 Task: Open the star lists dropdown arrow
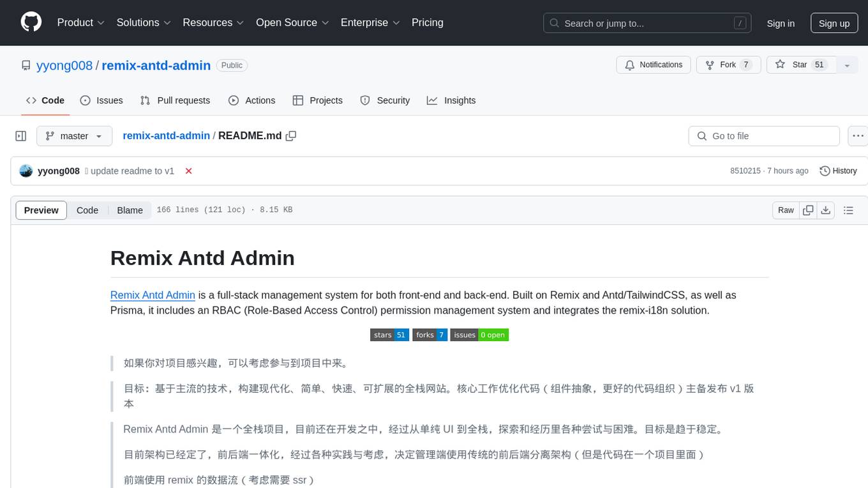click(x=847, y=65)
